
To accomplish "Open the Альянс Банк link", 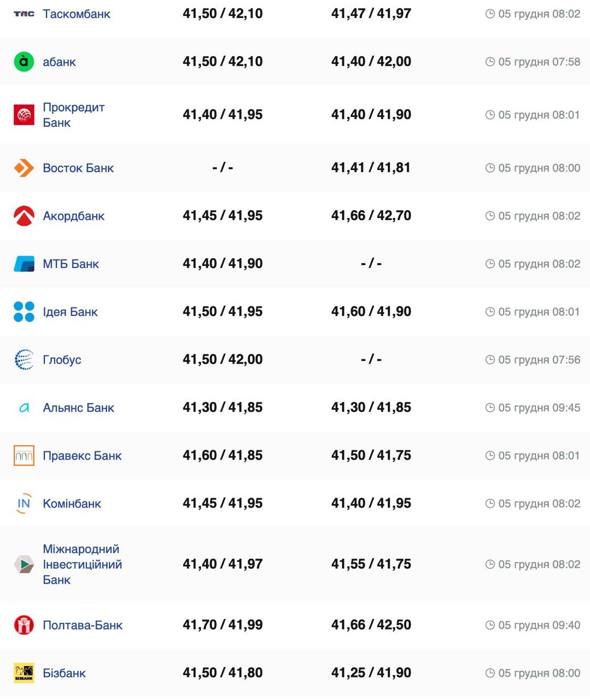I will tap(78, 408).
